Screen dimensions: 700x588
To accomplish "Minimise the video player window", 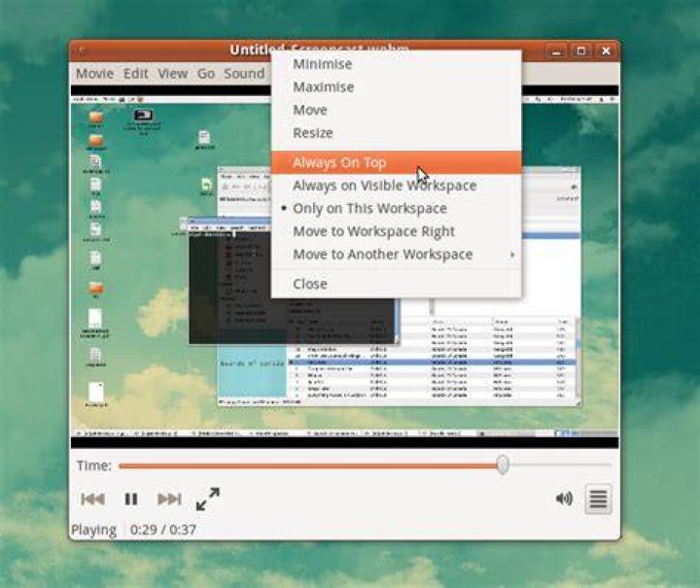I will pos(556,51).
